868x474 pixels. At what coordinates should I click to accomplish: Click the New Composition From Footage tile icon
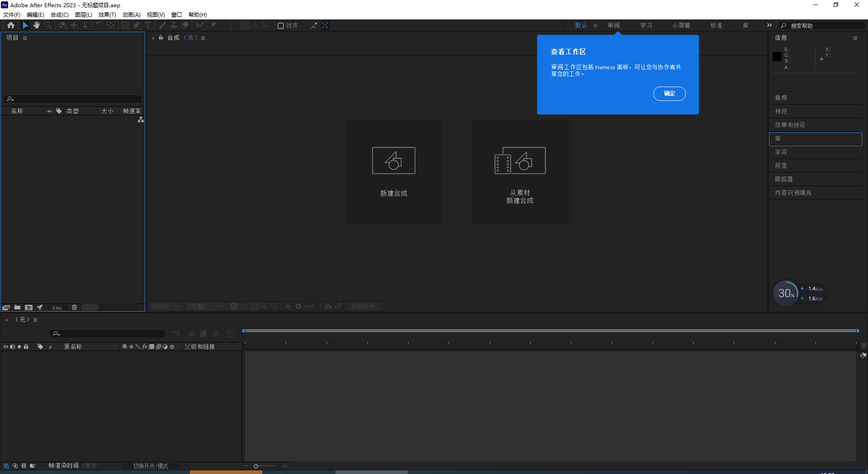520,161
